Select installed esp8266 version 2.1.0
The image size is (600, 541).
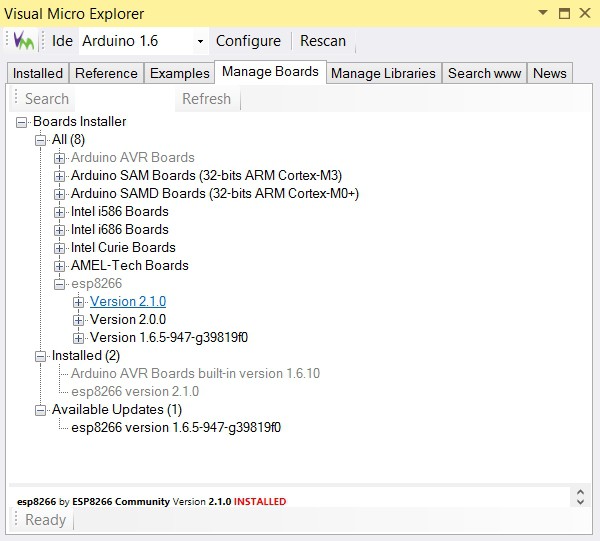pos(135,391)
